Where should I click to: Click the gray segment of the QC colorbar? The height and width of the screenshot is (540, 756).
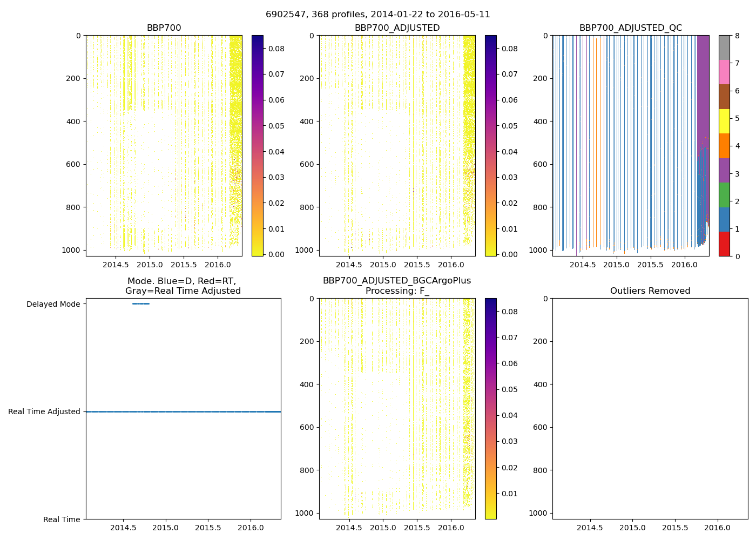[x=724, y=48]
